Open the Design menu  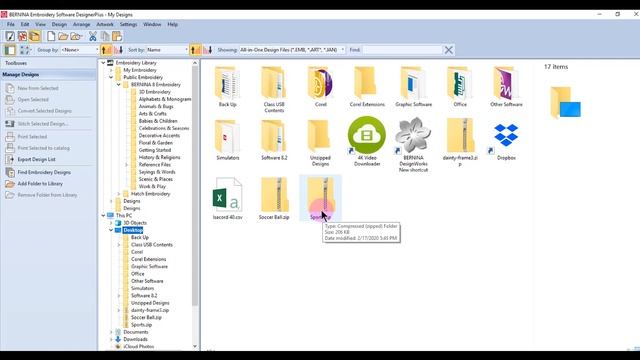(59, 24)
